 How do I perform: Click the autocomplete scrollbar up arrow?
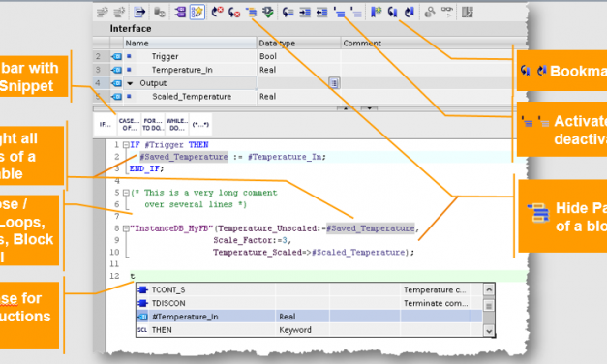[x=489, y=289]
